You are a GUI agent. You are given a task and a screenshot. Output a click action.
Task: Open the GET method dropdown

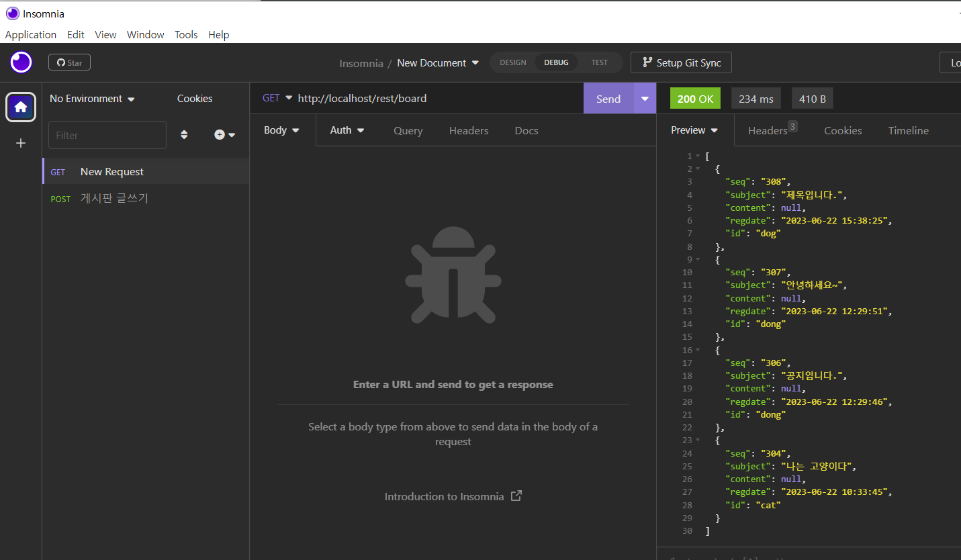277,98
